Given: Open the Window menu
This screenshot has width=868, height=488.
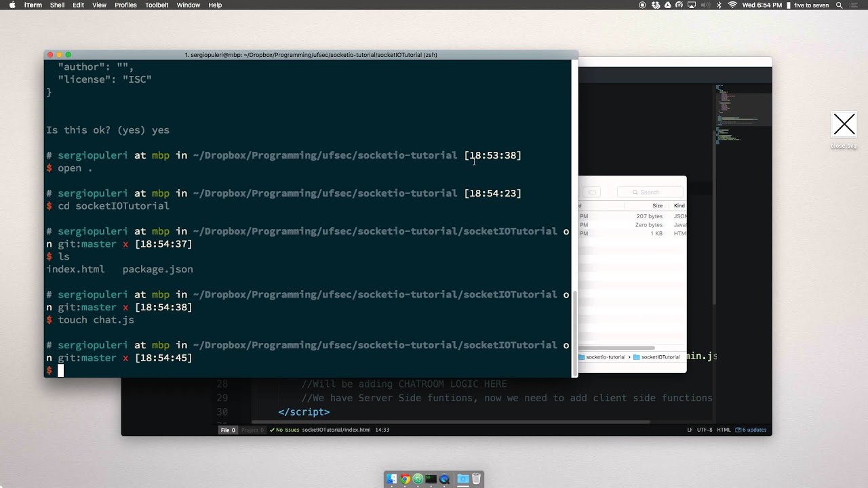Looking at the screenshot, I should (x=188, y=5).
